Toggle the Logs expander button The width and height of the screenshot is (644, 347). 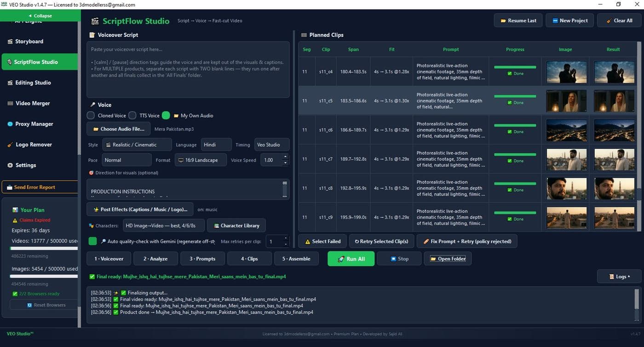tap(620, 277)
